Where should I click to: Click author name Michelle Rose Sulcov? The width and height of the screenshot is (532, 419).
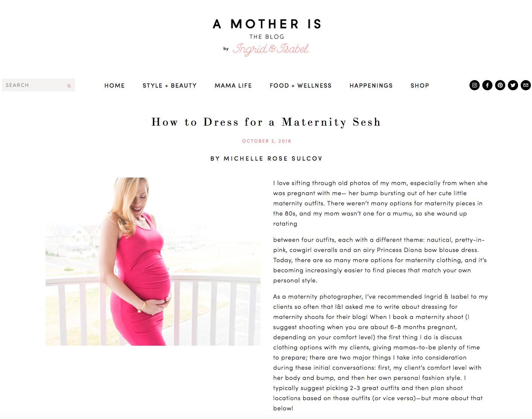pos(273,158)
